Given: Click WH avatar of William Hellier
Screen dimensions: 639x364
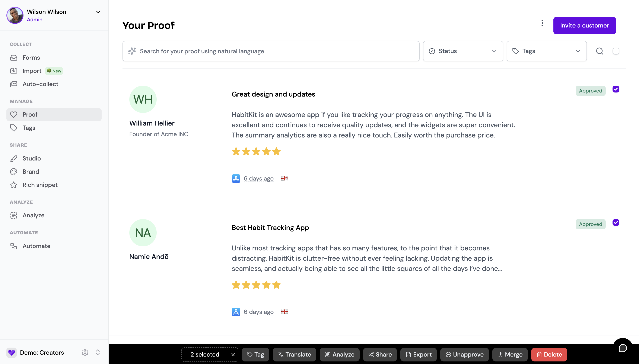Looking at the screenshot, I should click(143, 99).
